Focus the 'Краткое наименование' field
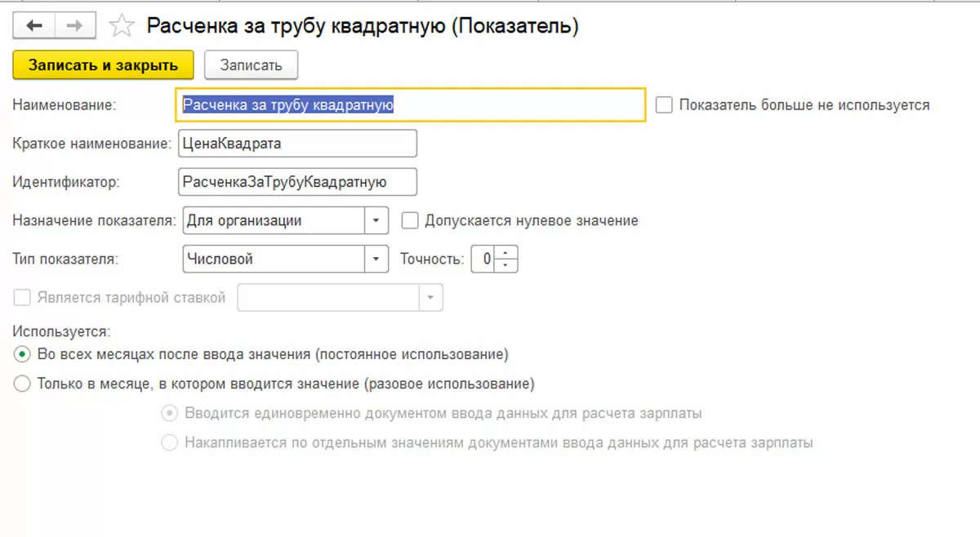 click(296, 144)
